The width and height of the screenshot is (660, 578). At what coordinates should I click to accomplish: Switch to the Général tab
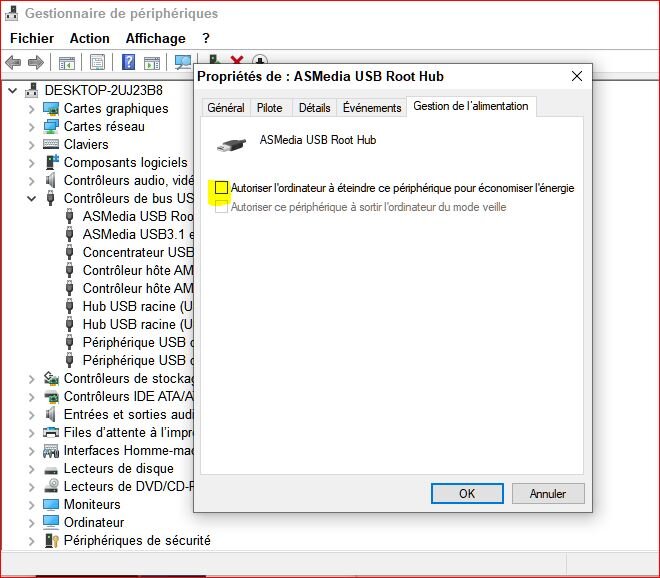(226, 108)
